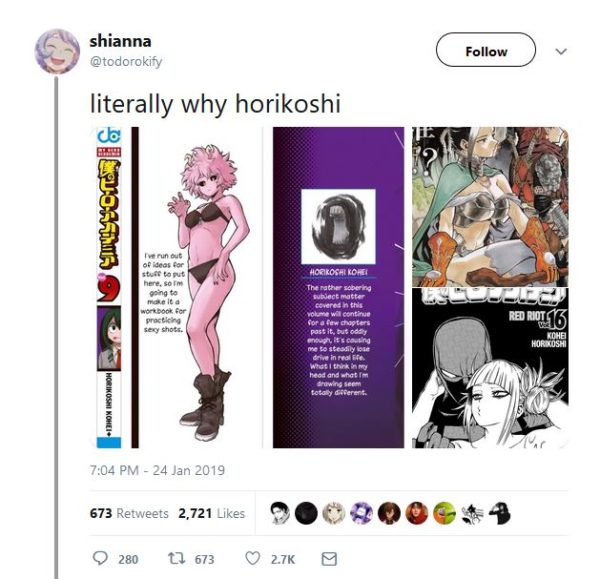Open shianna's profile avatar

tap(57, 51)
